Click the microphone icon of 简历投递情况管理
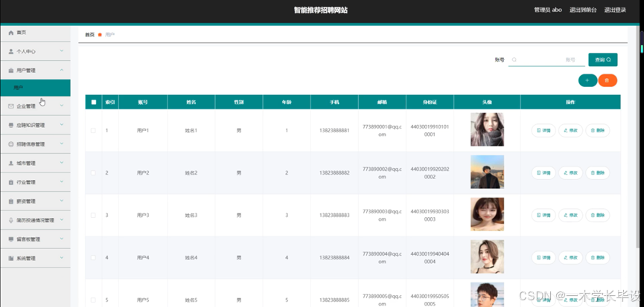 (11, 220)
